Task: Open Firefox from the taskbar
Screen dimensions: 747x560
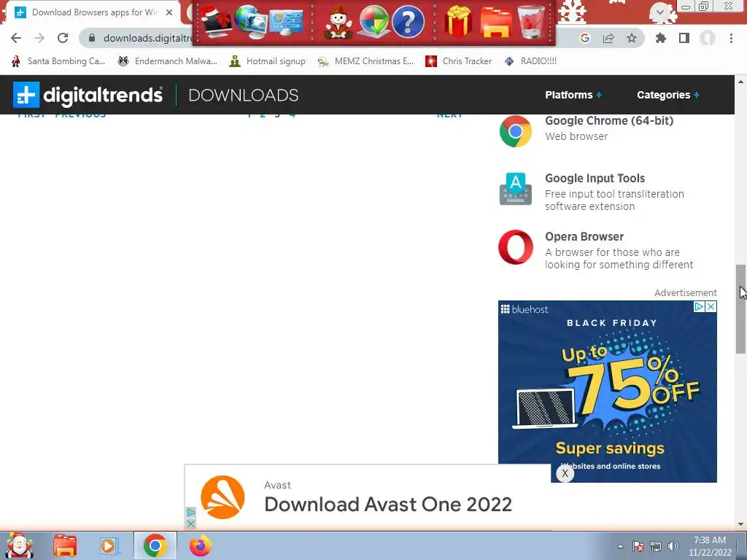Action: pyautogui.click(x=201, y=545)
